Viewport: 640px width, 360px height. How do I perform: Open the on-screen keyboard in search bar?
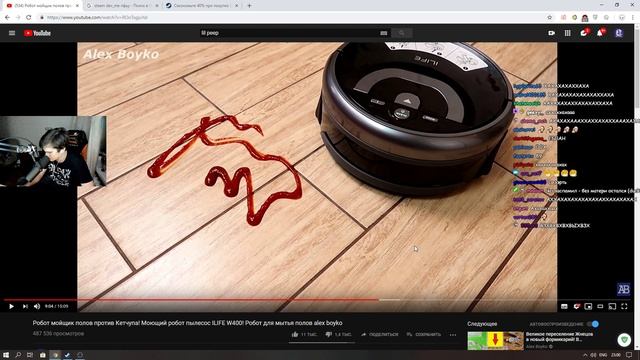384,33
